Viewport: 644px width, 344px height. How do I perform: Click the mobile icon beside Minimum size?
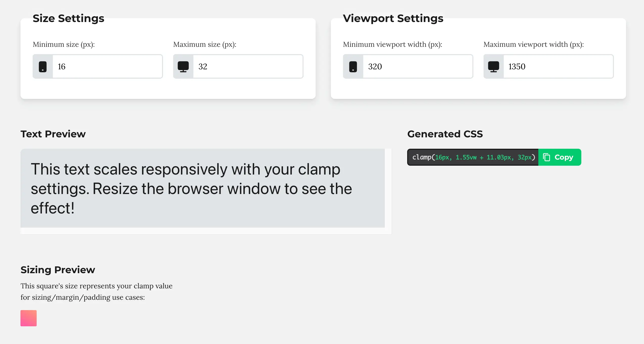[43, 67]
